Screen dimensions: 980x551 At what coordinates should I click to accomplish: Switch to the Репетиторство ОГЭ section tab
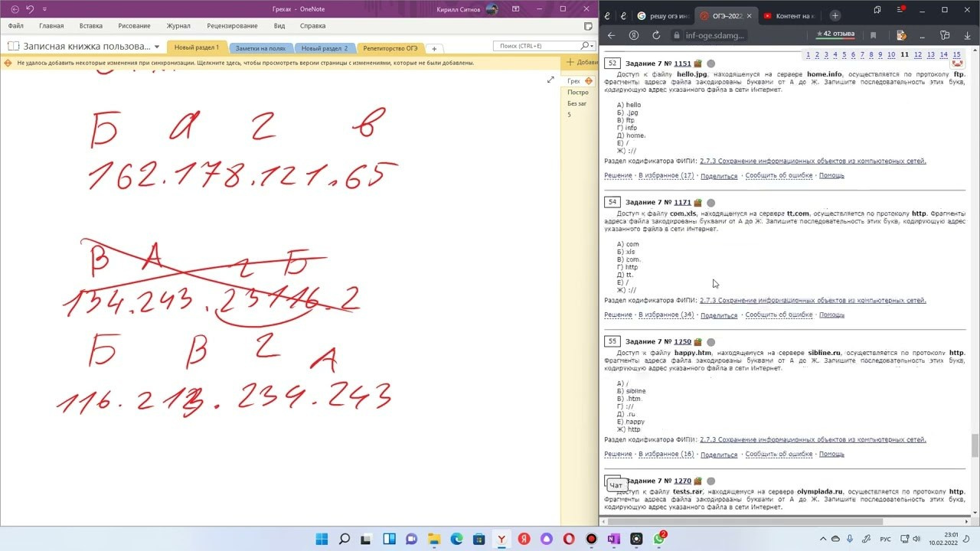pos(390,48)
